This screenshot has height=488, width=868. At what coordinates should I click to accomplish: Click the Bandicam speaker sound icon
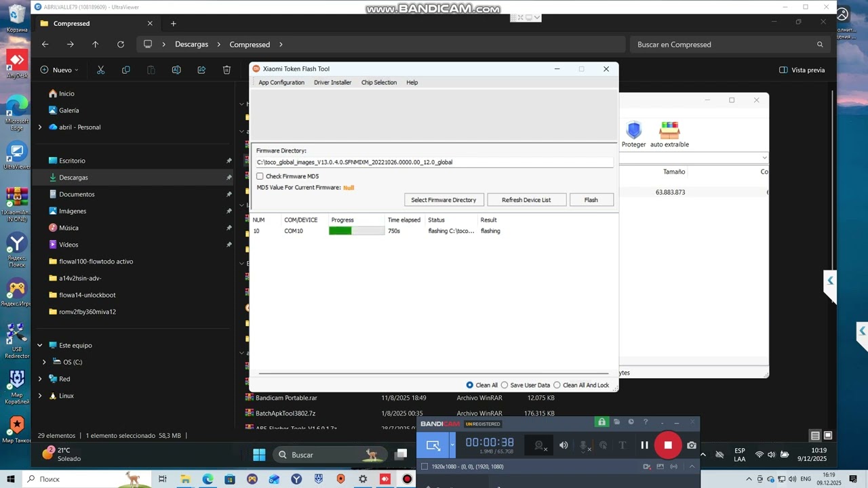[x=564, y=445]
